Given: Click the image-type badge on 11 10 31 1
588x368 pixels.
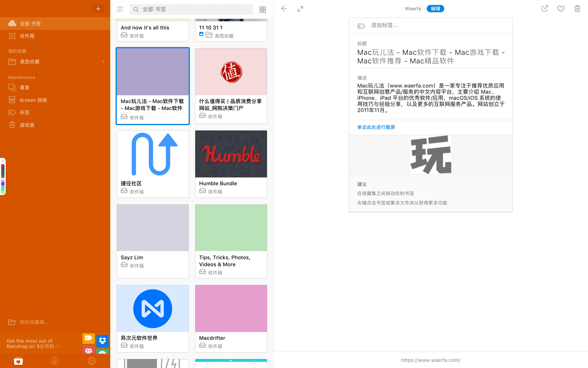Looking at the screenshot, I should point(201,34).
